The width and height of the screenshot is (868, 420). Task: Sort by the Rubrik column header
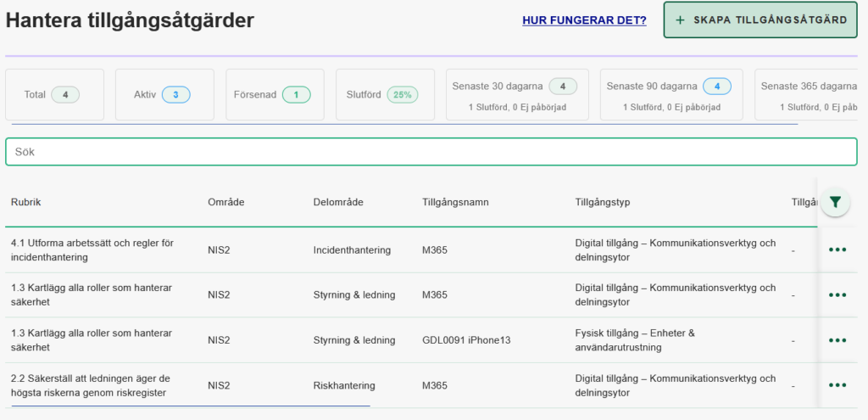(x=26, y=202)
